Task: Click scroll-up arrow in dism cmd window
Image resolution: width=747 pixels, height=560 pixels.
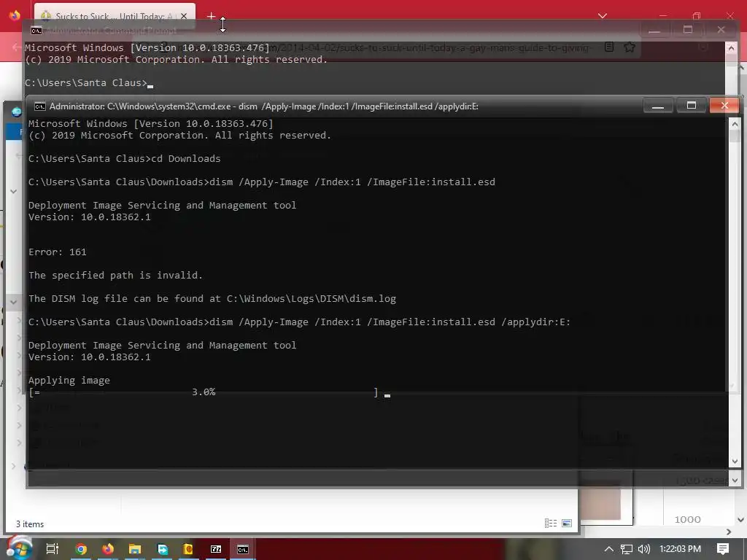Action: tap(735, 124)
